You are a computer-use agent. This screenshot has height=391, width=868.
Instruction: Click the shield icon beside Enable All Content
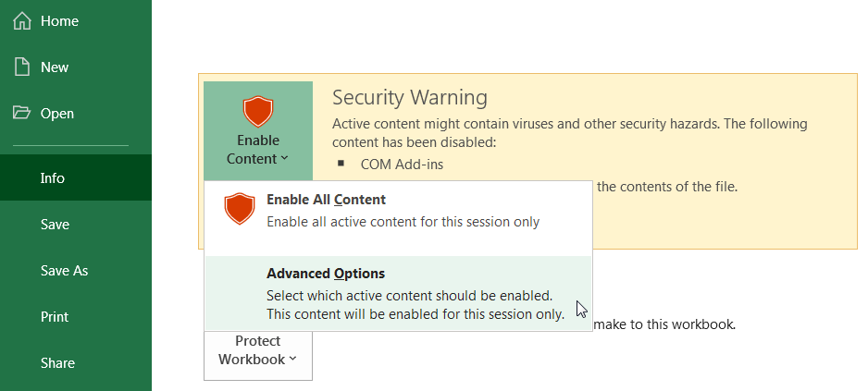pos(240,209)
